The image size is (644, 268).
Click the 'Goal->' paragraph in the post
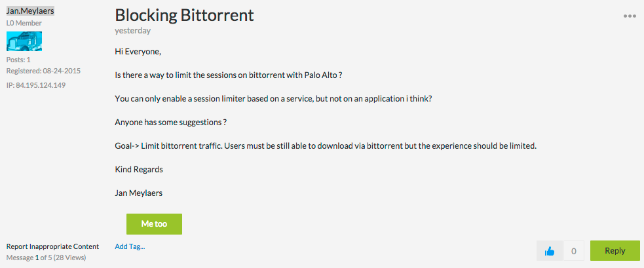[x=326, y=145]
